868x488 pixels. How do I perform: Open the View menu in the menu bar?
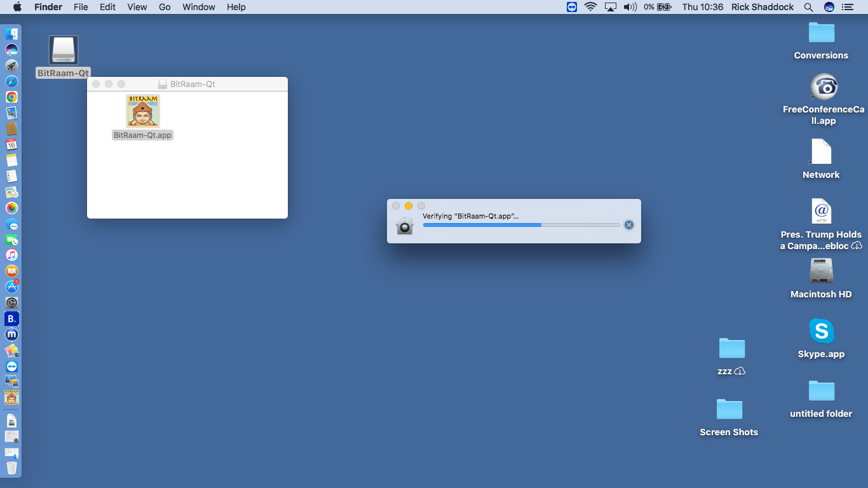pyautogui.click(x=137, y=7)
